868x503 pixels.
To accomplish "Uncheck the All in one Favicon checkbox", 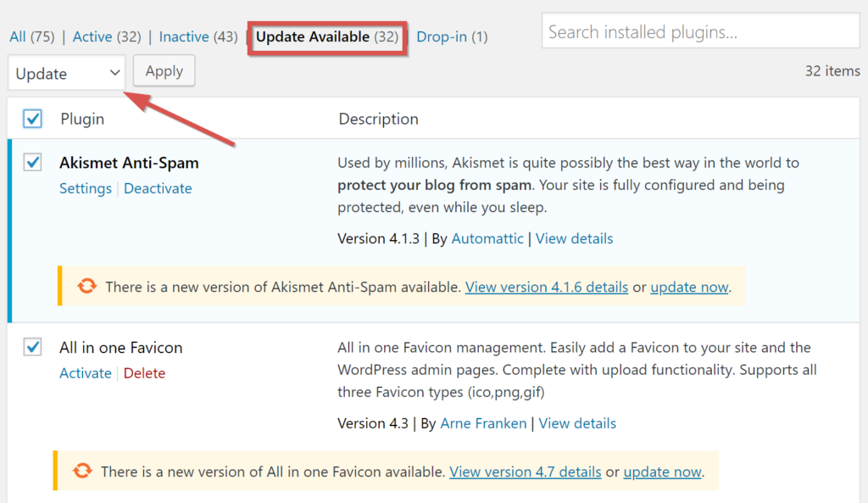I will [33, 347].
